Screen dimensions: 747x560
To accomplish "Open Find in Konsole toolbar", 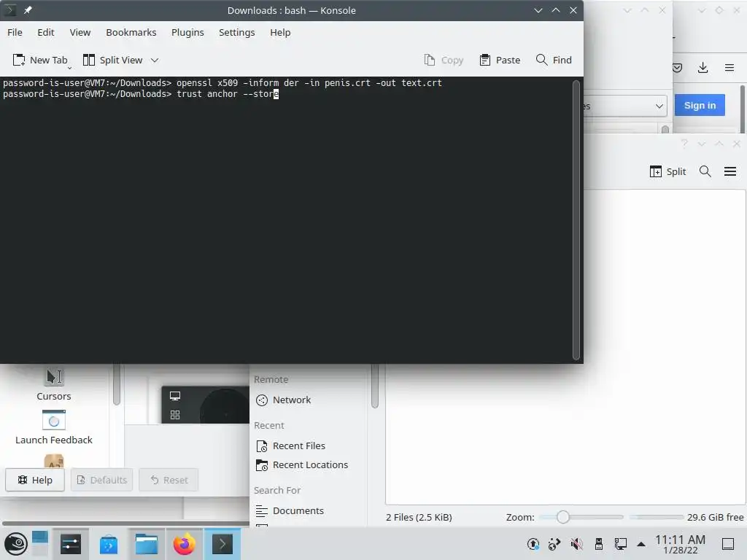I will 554,60.
